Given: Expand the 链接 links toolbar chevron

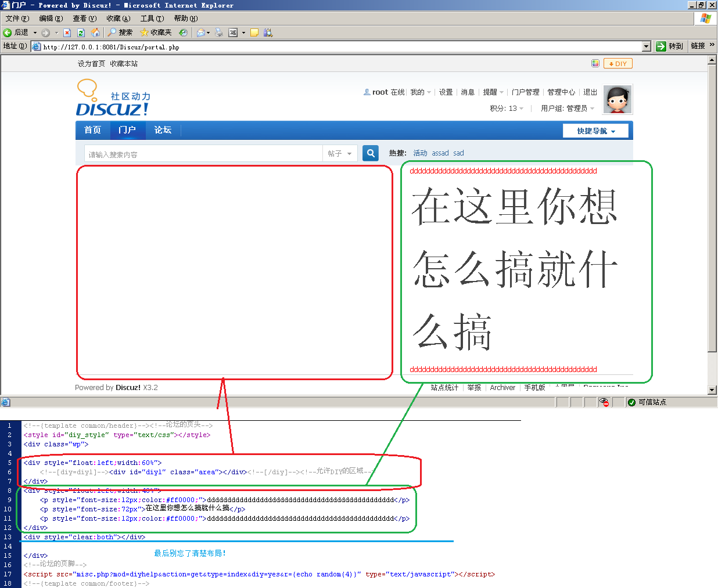Looking at the screenshot, I should point(712,45).
